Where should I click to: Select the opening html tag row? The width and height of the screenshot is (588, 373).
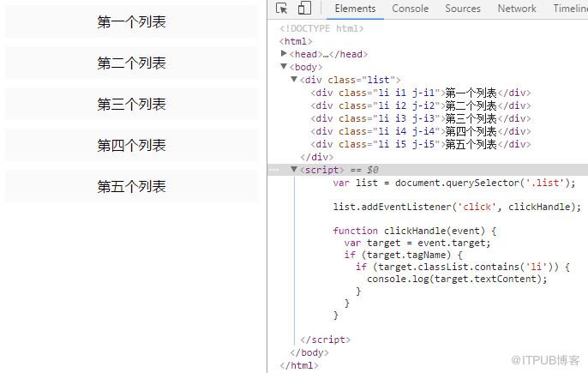296,41
